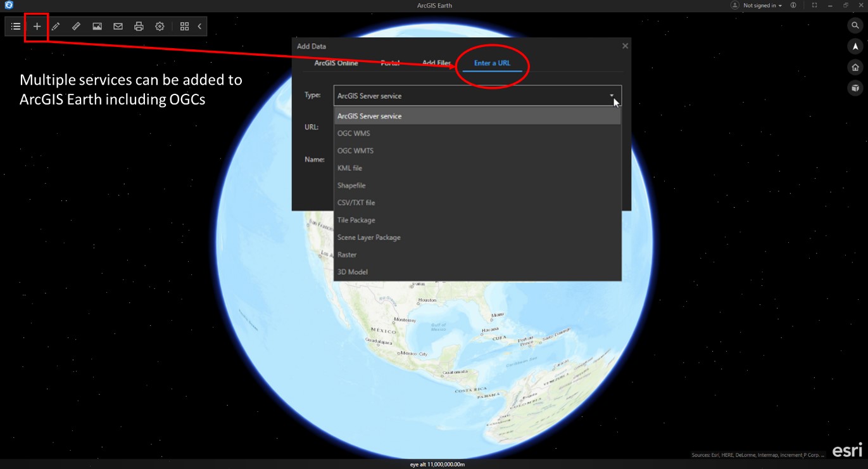The image size is (868, 469).
Task: Click the map Sources attribution text
Action: tap(758, 455)
